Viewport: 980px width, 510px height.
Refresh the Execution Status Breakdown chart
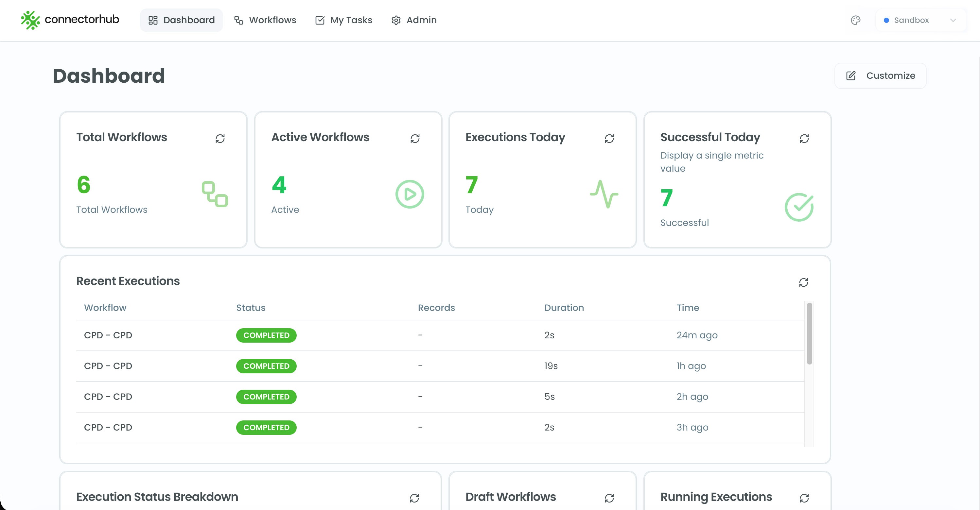coord(415,498)
